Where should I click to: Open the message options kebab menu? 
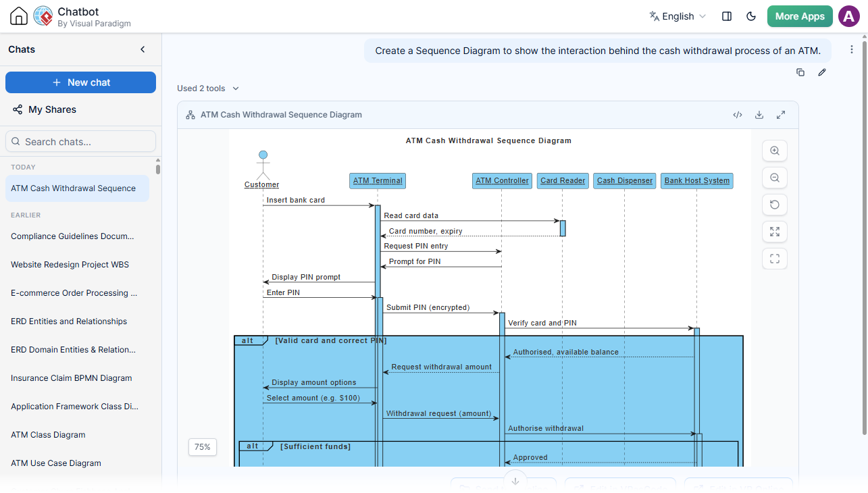click(x=852, y=49)
